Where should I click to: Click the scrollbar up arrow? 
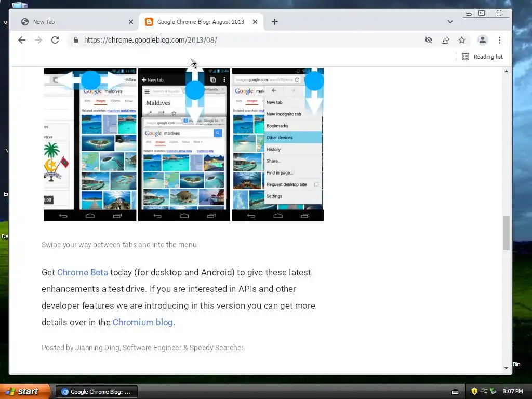pos(506,71)
